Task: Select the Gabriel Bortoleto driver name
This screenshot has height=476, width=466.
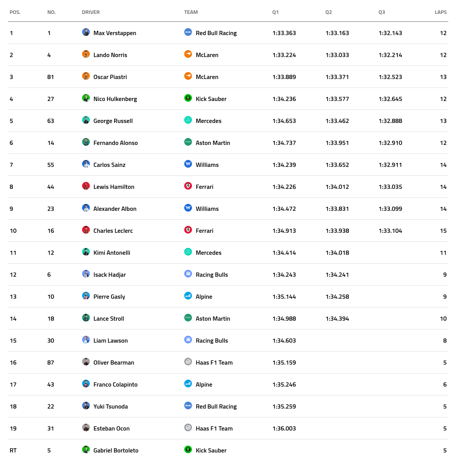Action: click(116, 451)
